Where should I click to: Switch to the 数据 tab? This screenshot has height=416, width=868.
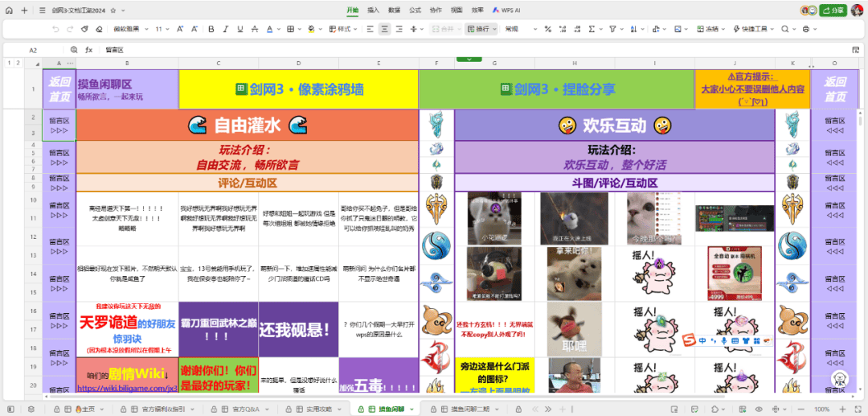(x=394, y=10)
